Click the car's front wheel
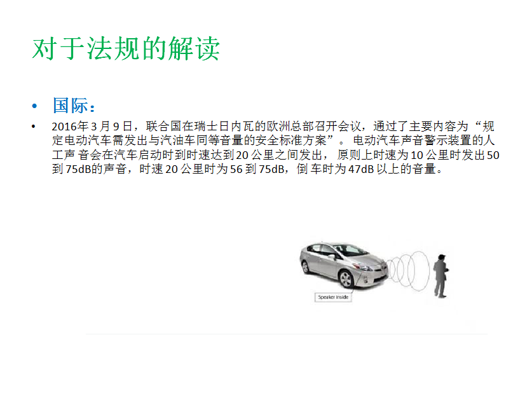Image resolution: width=532 pixels, height=398 pixels. tap(345, 279)
